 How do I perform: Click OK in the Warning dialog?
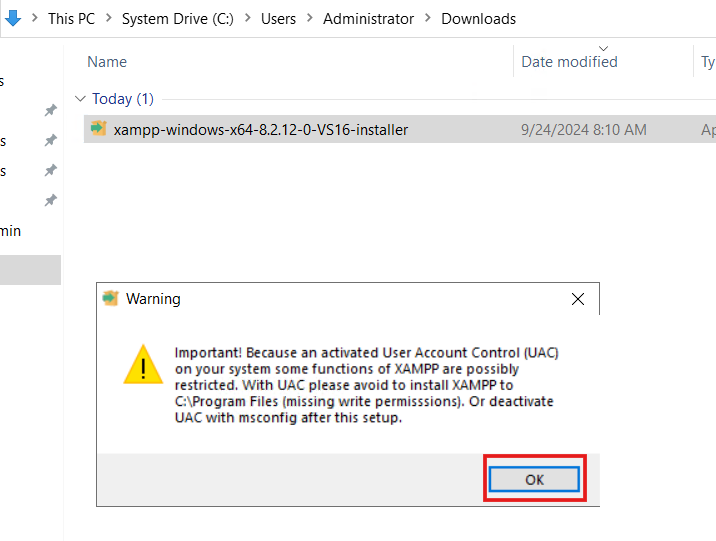[534, 479]
